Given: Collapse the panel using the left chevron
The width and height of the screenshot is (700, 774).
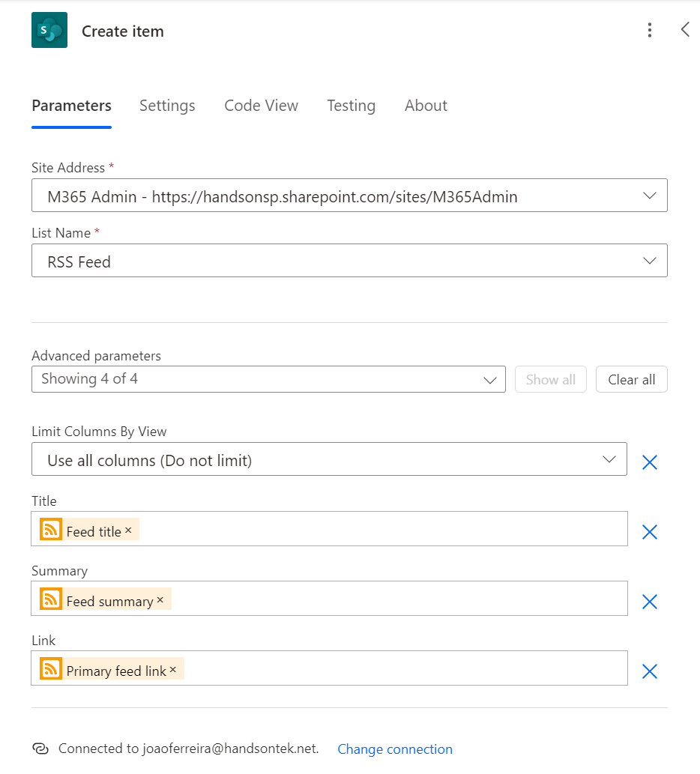Looking at the screenshot, I should pos(685,30).
